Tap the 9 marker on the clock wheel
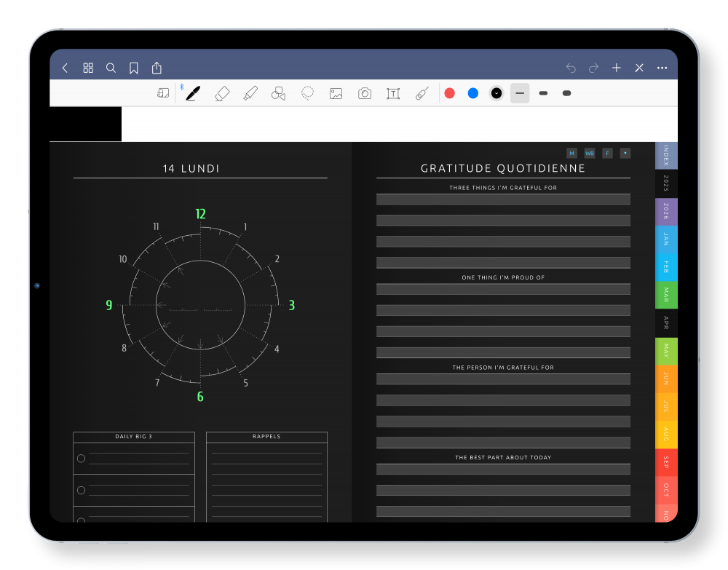 109,305
